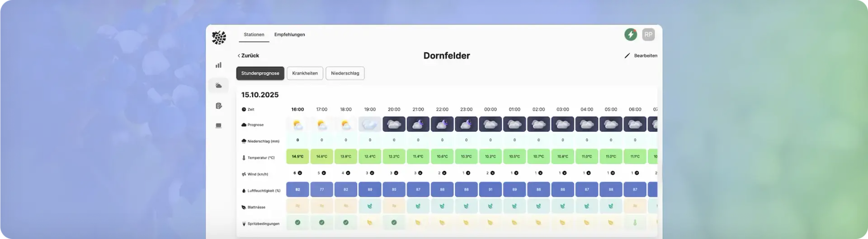Image resolution: width=868 pixels, height=239 pixels.
Task: Select the weather forecast sidebar icon
Action: (x=219, y=85)
